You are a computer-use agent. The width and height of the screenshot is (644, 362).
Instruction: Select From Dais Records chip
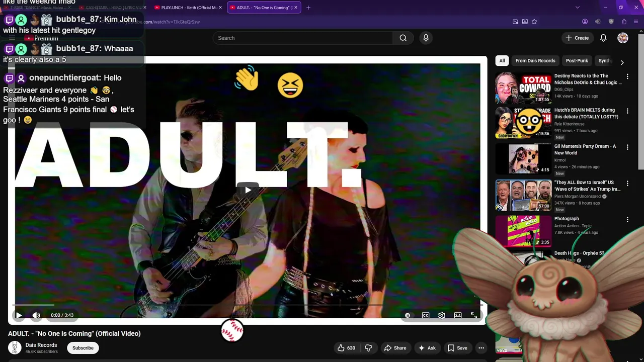pyautogui.click(x=535, y=61)
